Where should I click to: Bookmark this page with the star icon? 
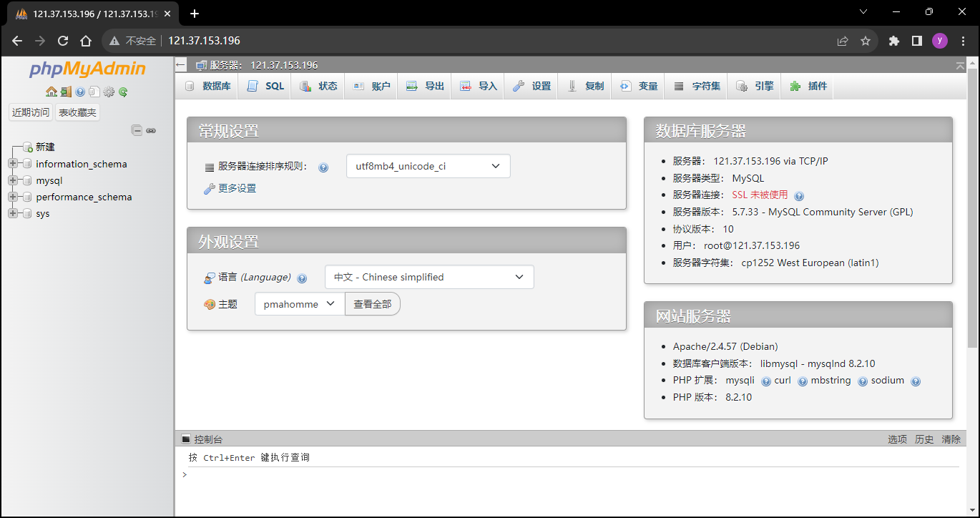click(866, 41)
